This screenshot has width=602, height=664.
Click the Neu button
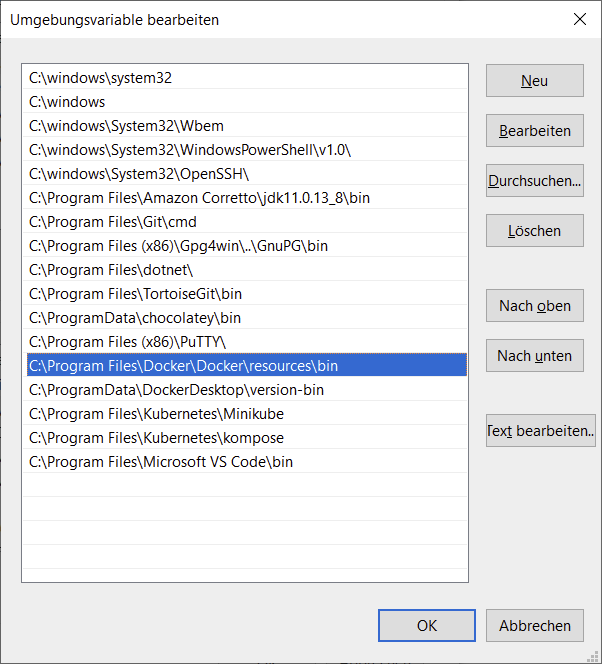(535, 80)
